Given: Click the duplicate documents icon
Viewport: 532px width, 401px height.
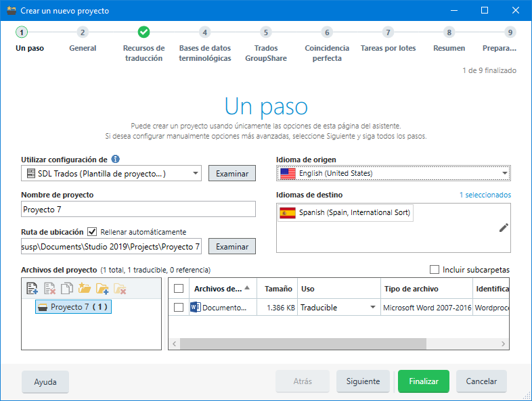Looking at the screenshot, I should (67, 288).
